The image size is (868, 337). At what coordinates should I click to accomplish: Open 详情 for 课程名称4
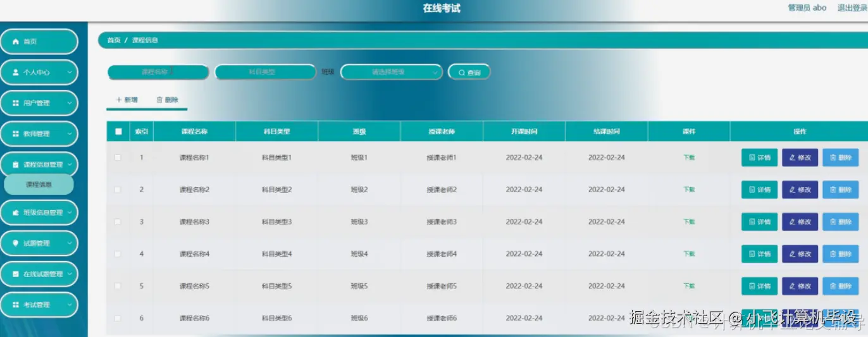click(759, 254)
